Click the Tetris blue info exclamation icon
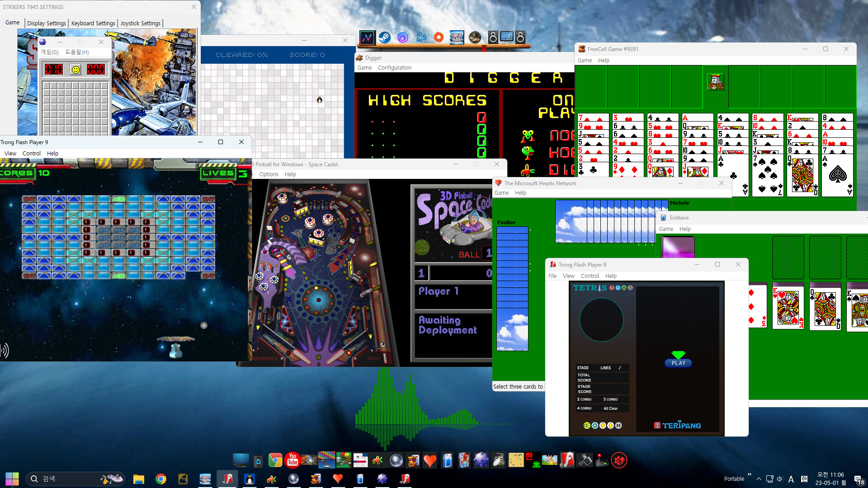Viewport: 868px width, 488px height. (618, 287)
